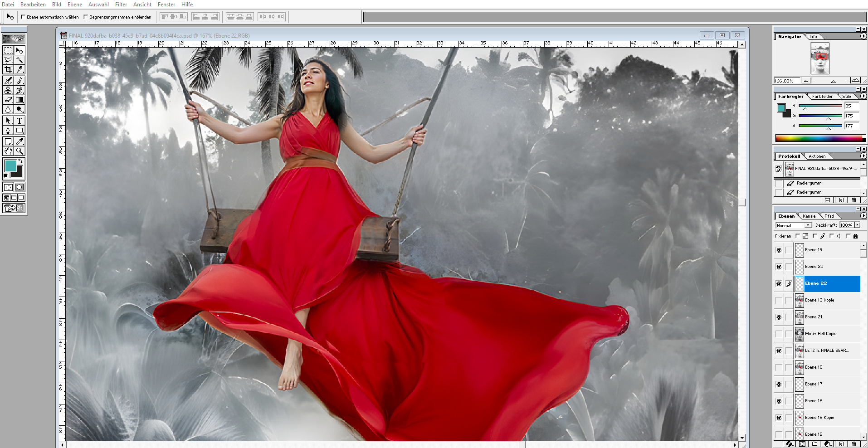Activate the Magic Wand tool
Screen dimensions: 868x448
(x=20, y=60)
